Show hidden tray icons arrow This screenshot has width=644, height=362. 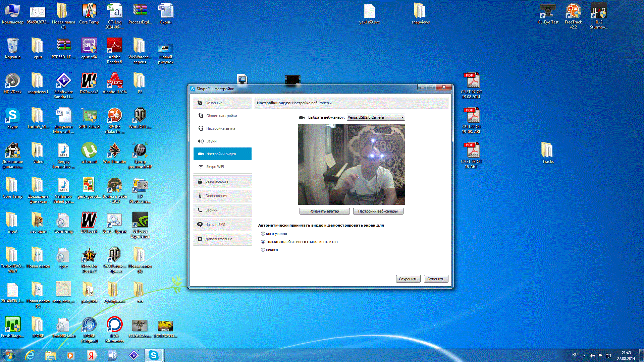tap(584, 355)
